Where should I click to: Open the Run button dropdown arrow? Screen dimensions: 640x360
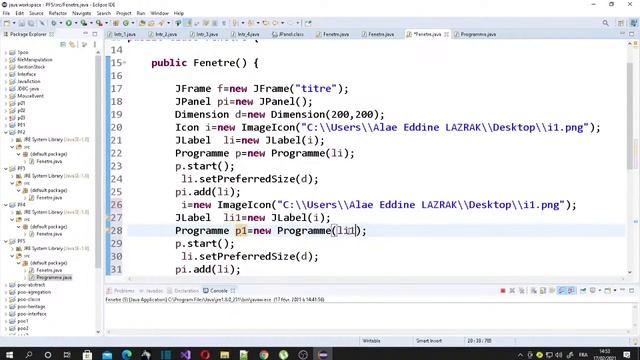click(76, 23)
